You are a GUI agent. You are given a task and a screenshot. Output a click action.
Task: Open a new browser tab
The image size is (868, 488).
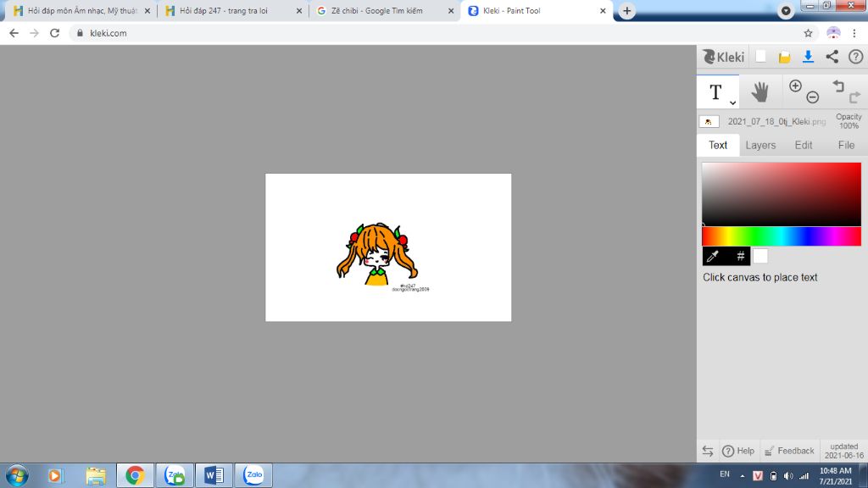tap(626, 10)
